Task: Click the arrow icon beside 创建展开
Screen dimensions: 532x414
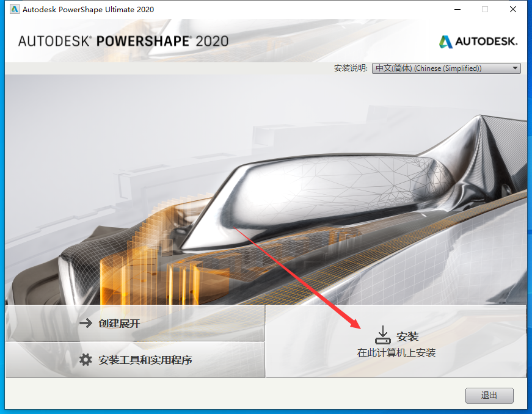Action: coord(86,323)
